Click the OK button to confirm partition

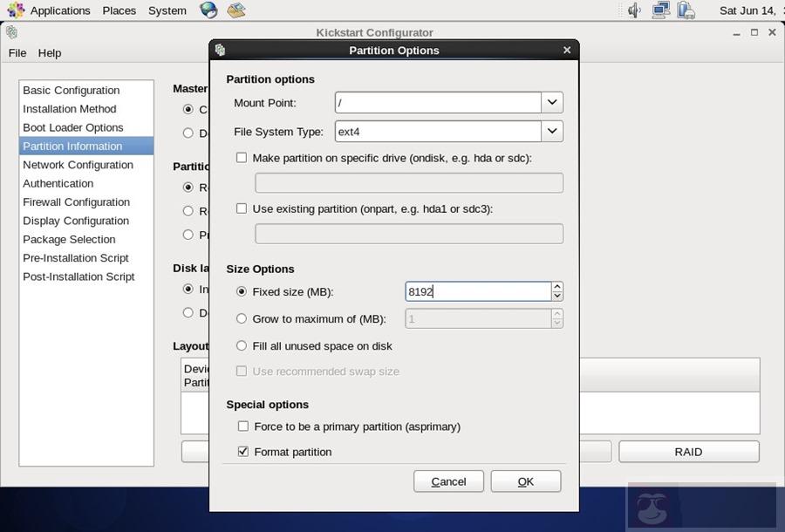pyautogui.click(x=525, y=481)
